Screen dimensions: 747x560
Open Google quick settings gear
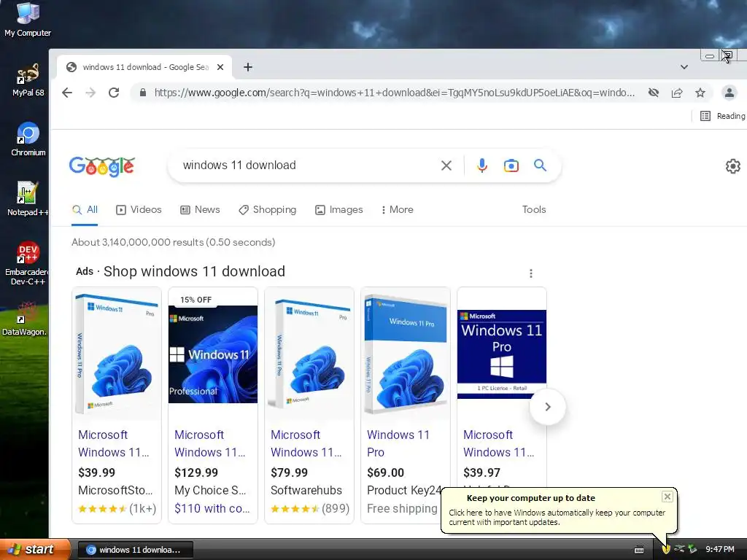732,166
